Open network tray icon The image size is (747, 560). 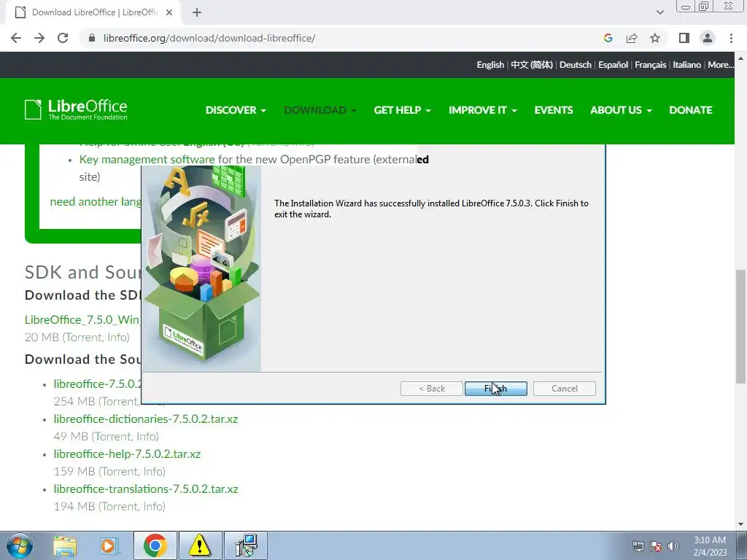coord(638,546)
